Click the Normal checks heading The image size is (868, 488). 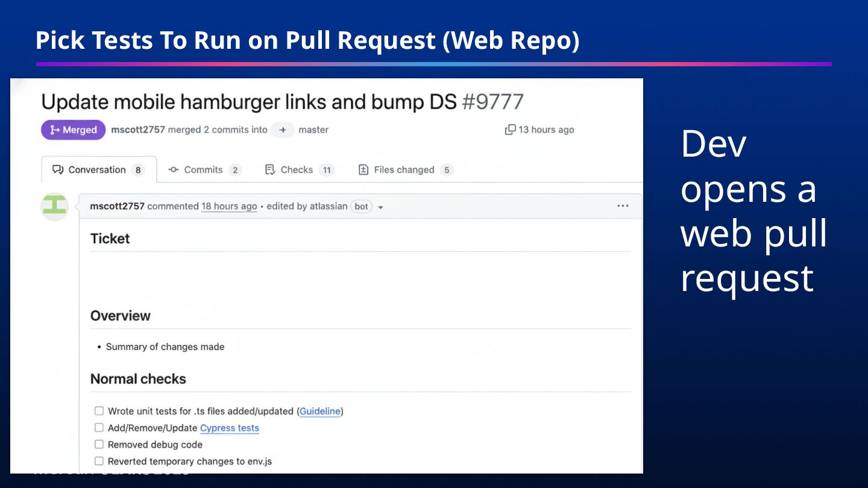pos(138,379)
